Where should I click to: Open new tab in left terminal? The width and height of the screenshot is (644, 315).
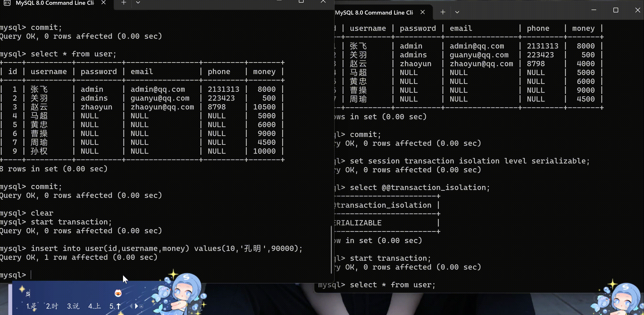click(x=123, y=2)
